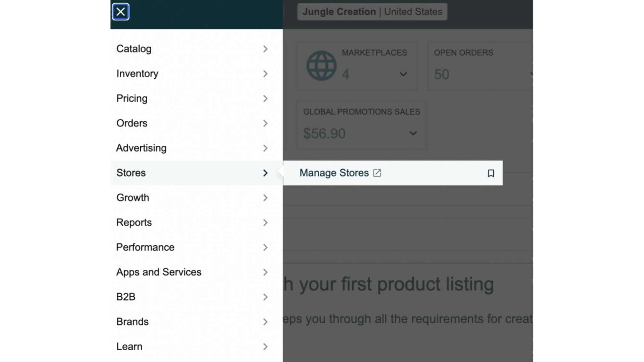Viewport: 644px width, 362px height.
Task: Click the external link icon beside Manage Stores
Action: (377, 173)
